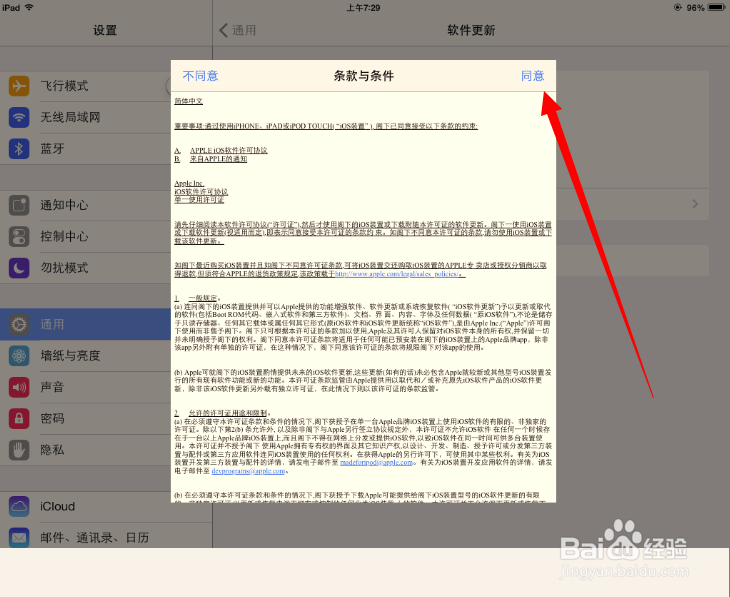Tap the 来自APPLE的通知 line
730x597 pixels.
(x=218, y=159)
